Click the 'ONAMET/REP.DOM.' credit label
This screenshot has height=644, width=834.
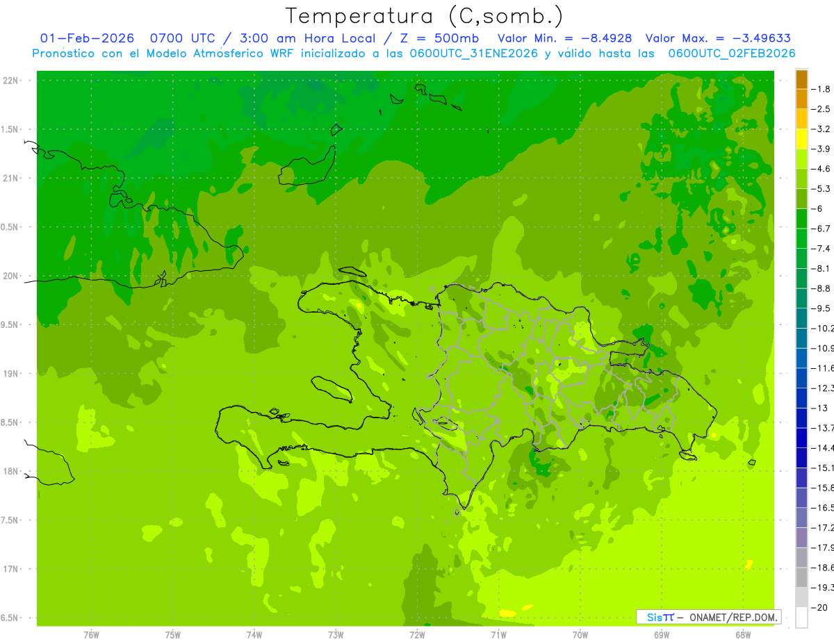(733, 617)
